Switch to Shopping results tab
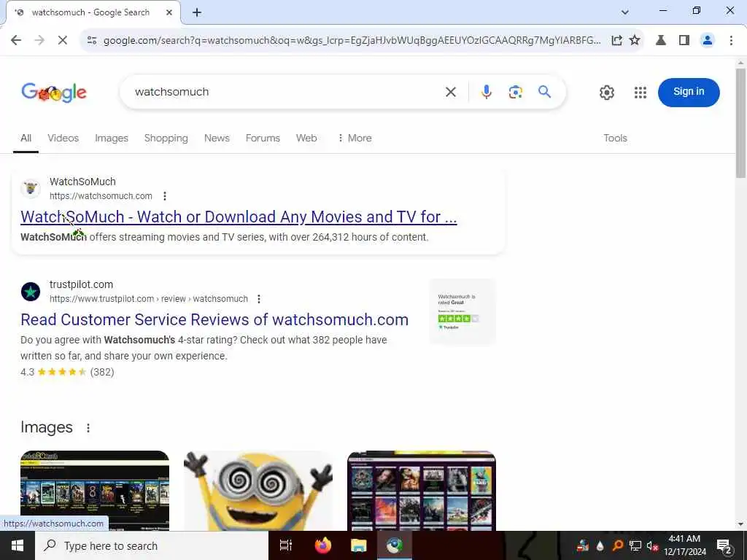The image size is (747, 560). point(166,138)
